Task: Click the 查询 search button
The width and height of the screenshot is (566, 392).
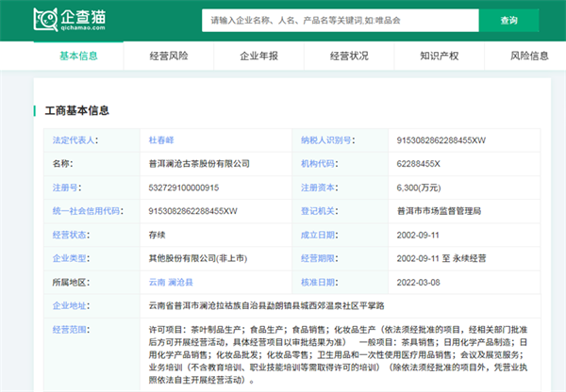Action: click(508, 20)
